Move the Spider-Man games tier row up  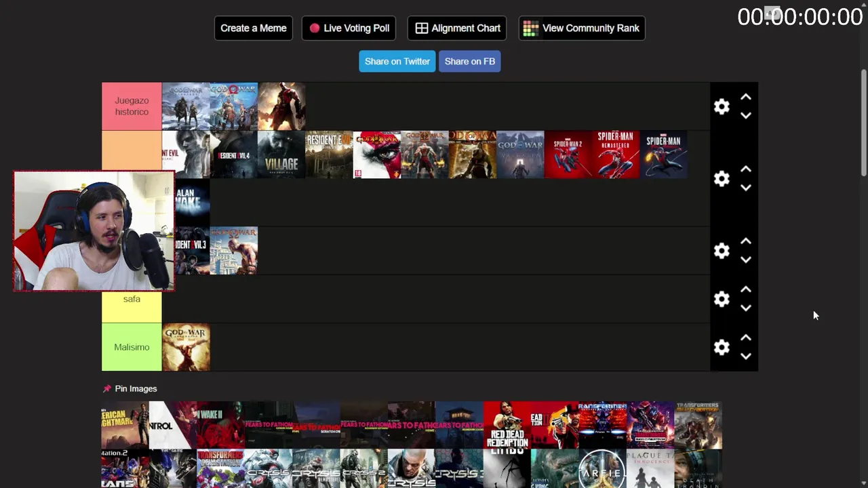[746, 169]
